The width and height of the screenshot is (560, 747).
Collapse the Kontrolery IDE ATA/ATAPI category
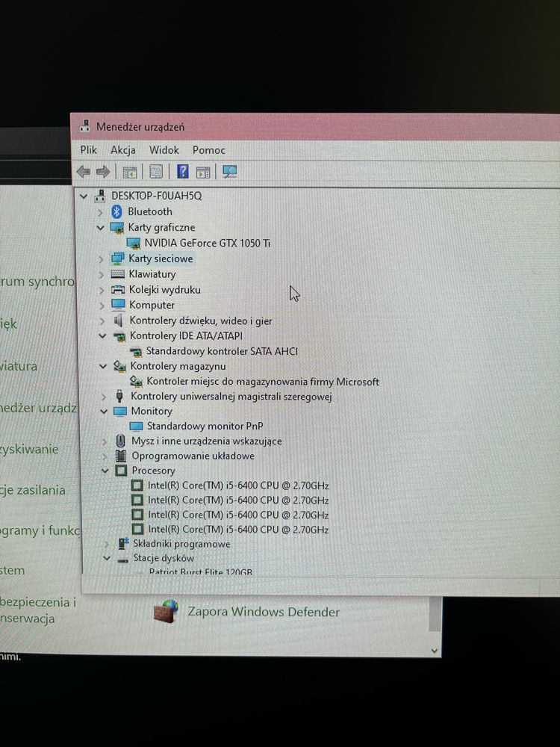coord(102,336)
